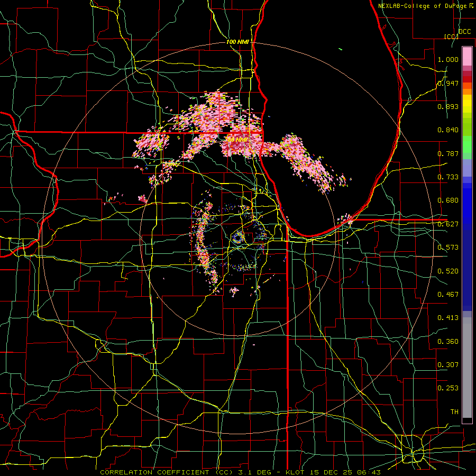The height and width of the screenshot is (476, 476).
Task: Click the KLOT station identifier
Action: click(295, 472)
